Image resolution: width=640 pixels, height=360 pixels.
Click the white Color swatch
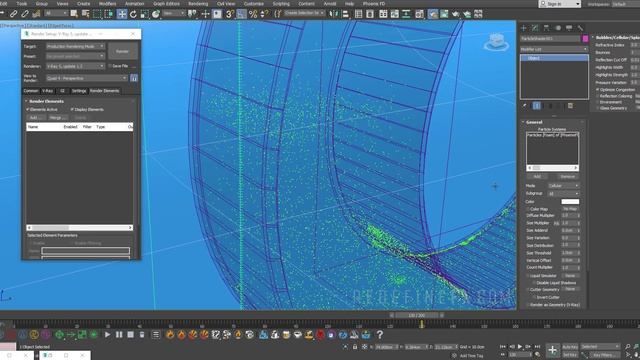[570, 201]
